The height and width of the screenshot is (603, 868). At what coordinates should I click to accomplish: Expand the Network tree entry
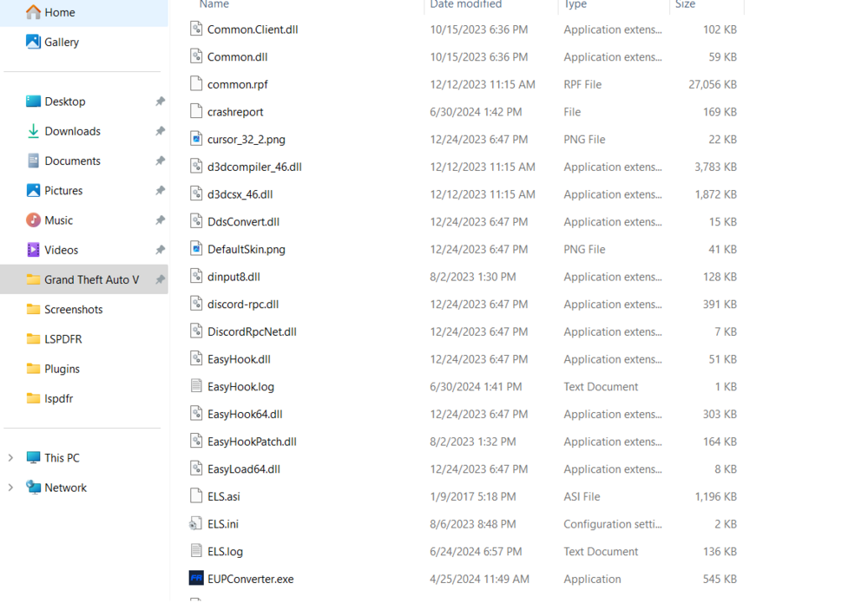click(x=10, y=487)
